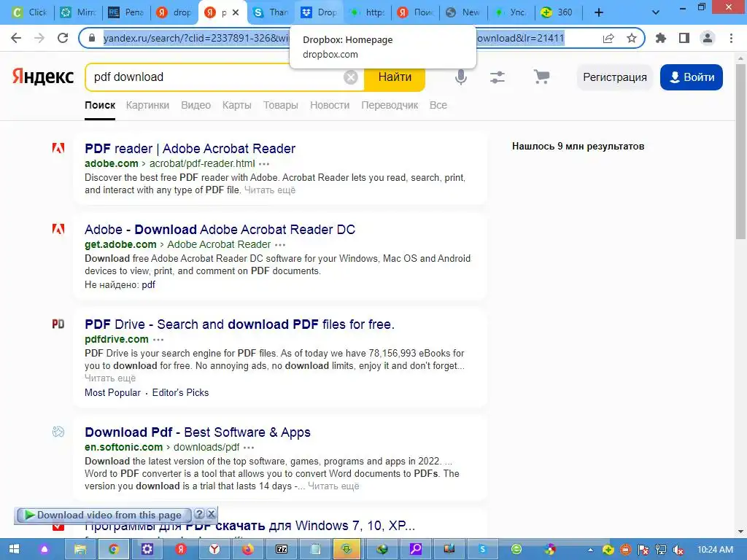
Task: Click the Регистрация button
Action: (x=614, y=77)
